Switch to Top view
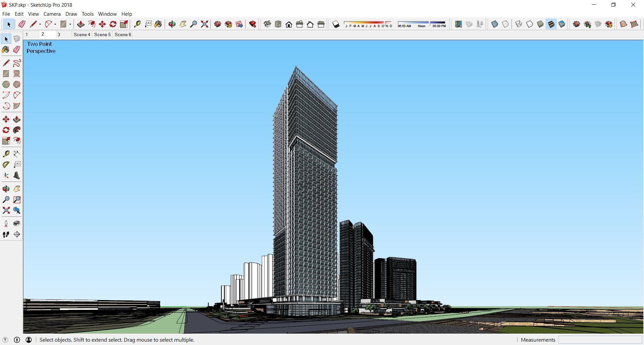Viewport: 644px width, 345px height. [x=278, y=24]
